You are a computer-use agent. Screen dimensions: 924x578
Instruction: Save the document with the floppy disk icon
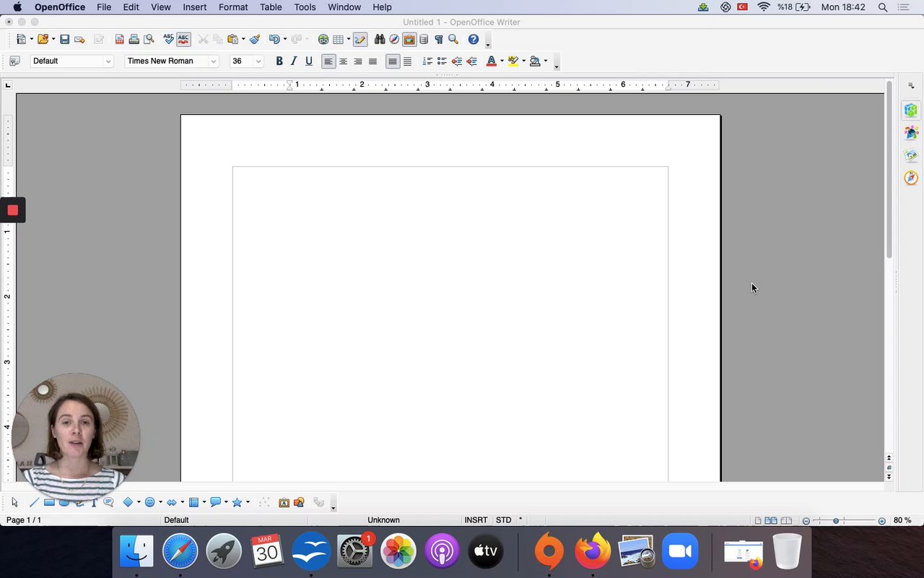[x=64, y=39]
